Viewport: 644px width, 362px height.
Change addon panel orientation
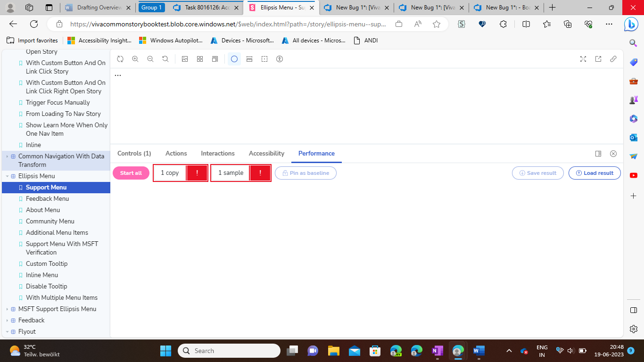click(x=598, y=153)
